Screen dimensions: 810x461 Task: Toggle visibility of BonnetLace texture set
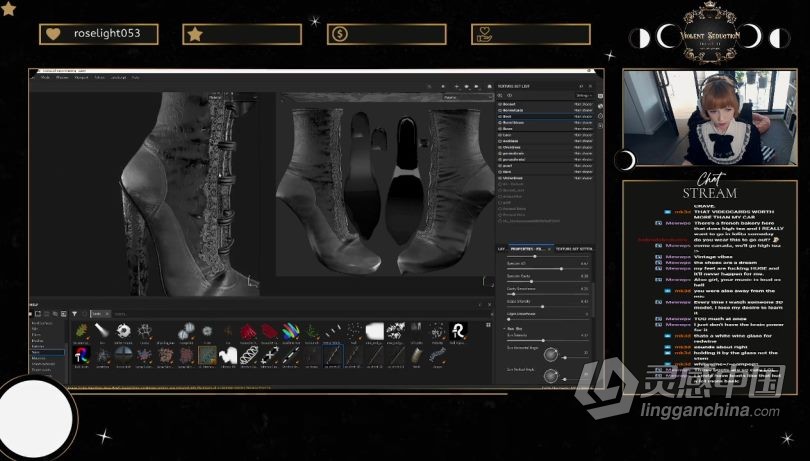pos(500,111)
